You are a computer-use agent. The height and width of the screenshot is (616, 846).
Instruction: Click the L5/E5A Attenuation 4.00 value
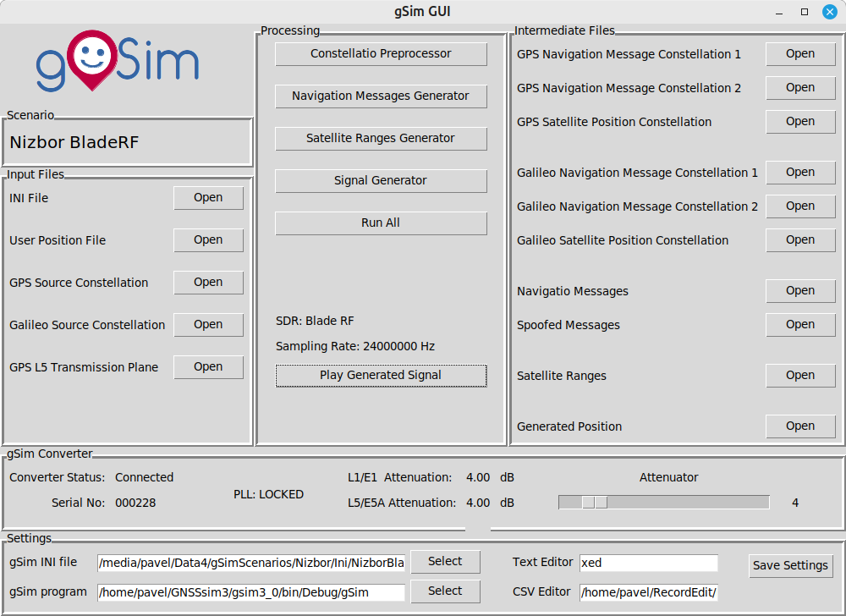tap(478, 503)
